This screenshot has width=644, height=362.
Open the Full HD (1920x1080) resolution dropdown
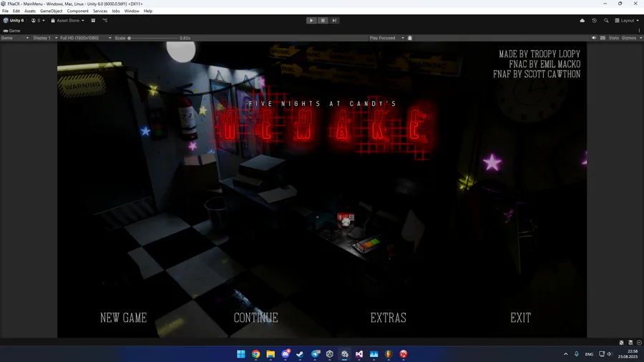85,38
